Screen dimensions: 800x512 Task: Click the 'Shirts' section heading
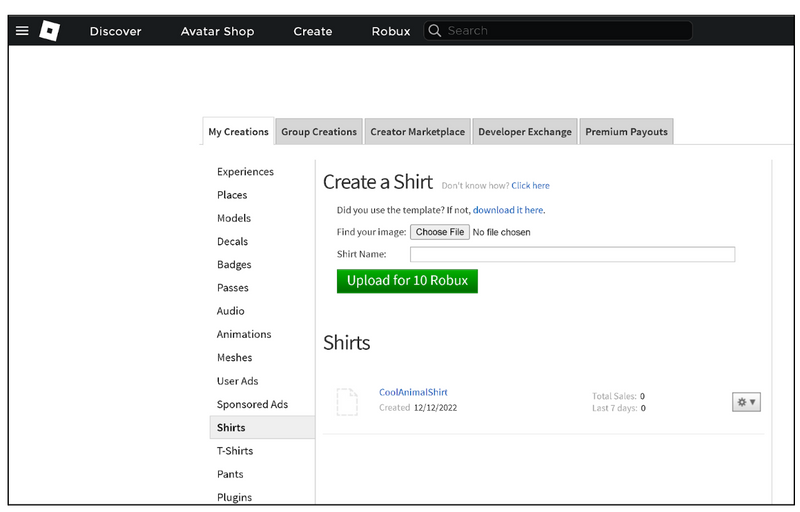[x=347, y=343]
